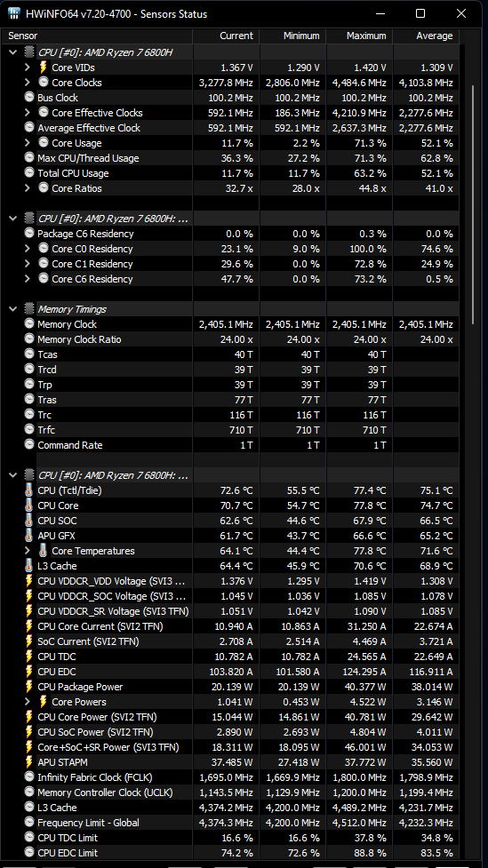Screen dimensions: 488x868
Task: Click 4,484.6 MHz maximum core clock
Action: pos(359,83)
